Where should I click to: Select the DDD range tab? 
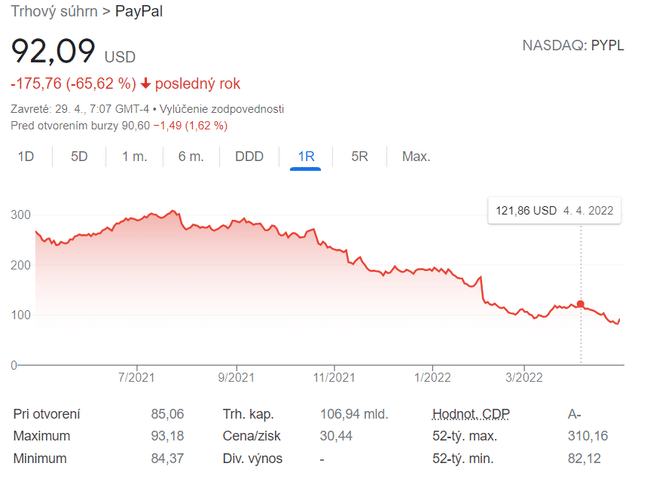[x=249, y=156]
